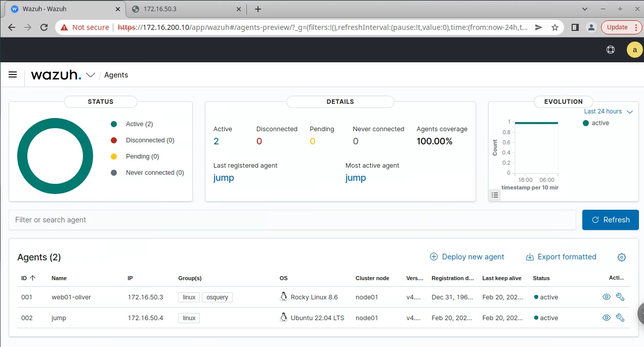Screen dimensions: 644x347
Task: Open the Last 24 hours dropdown
Action: pyautogui.click(x=608, y=111)
